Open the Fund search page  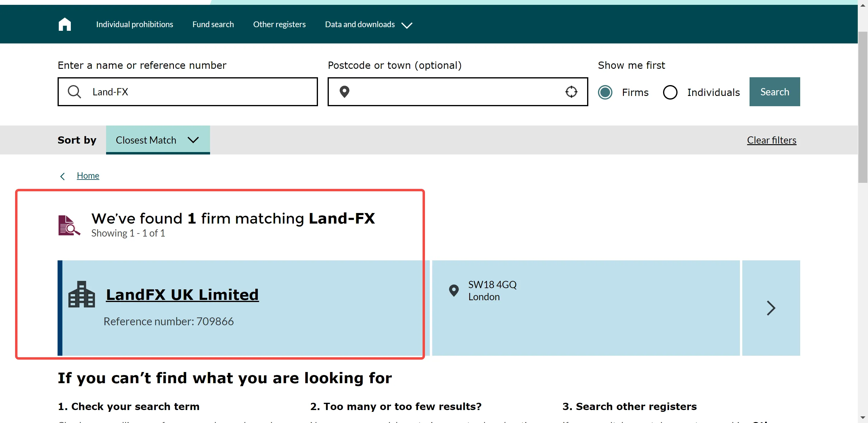pos(213,24)
